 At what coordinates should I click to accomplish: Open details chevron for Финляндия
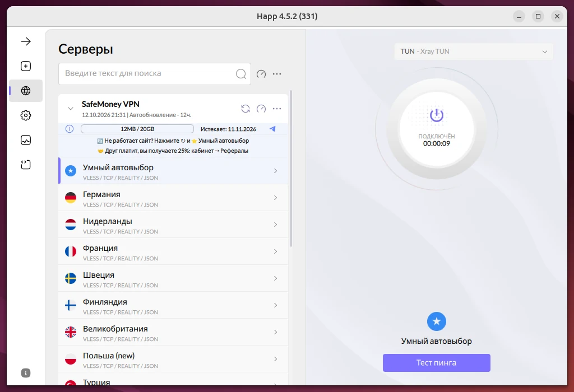(276, 305)
